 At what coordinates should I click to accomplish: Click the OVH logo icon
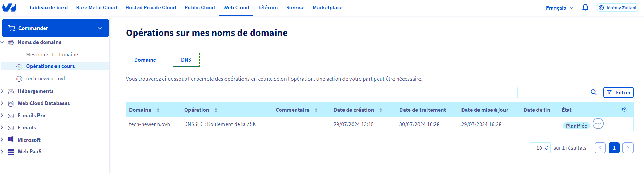tap(9, 8)
